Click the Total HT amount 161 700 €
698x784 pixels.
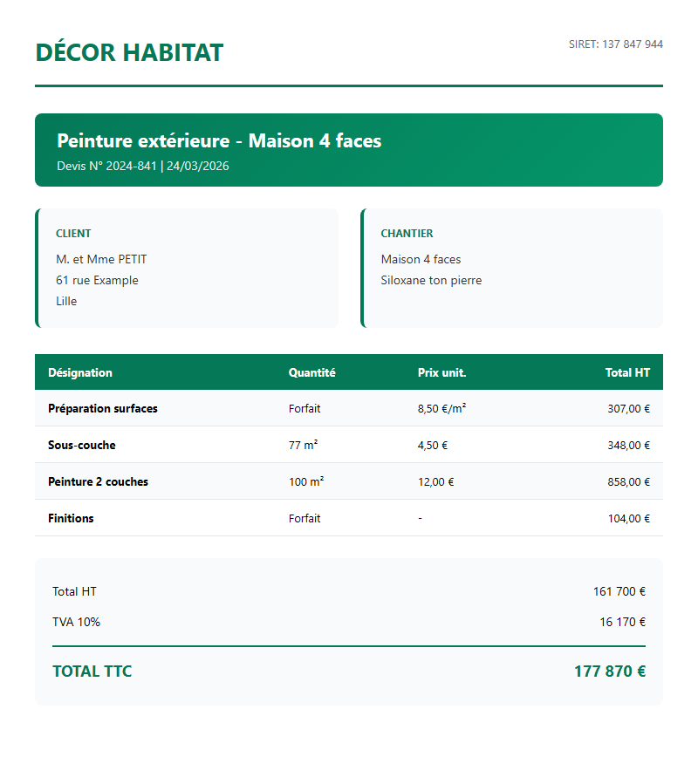tap(619, 591)
